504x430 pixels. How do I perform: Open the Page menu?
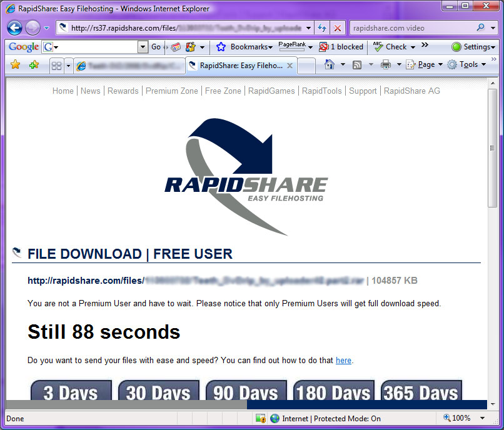tap(425, 64)
